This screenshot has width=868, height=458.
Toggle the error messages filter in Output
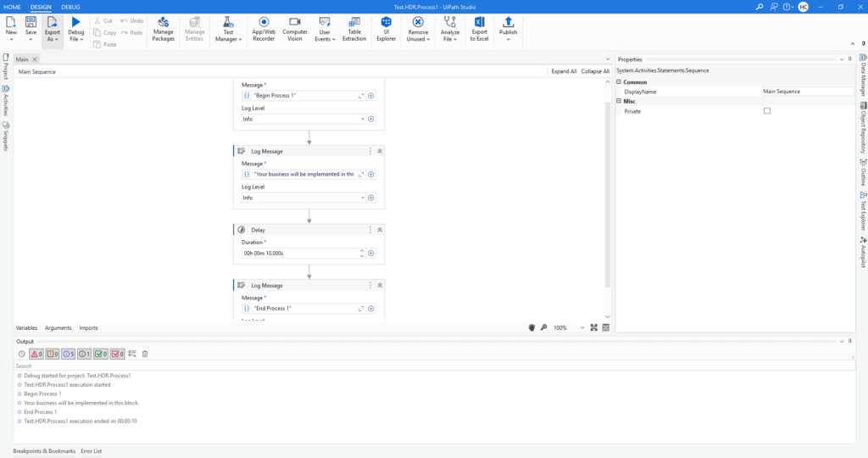(x=36, y=354)
